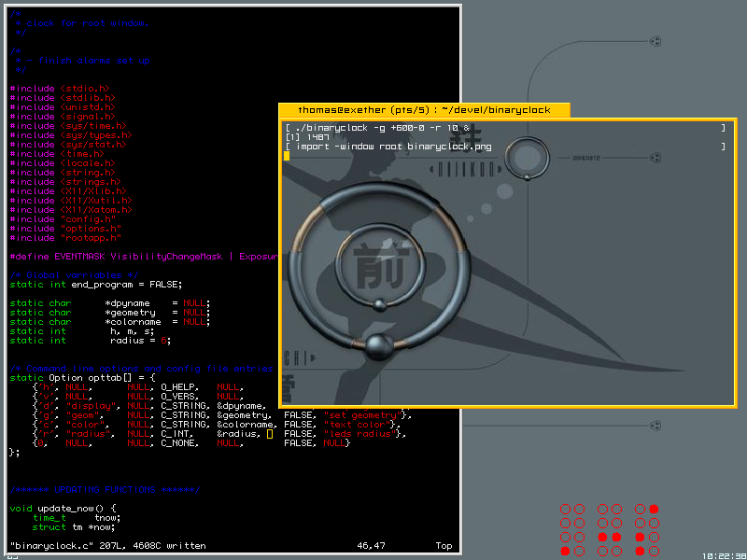747x560 pixels.
Task: Click the '#include <locale.h>' line
Action: 63,162
